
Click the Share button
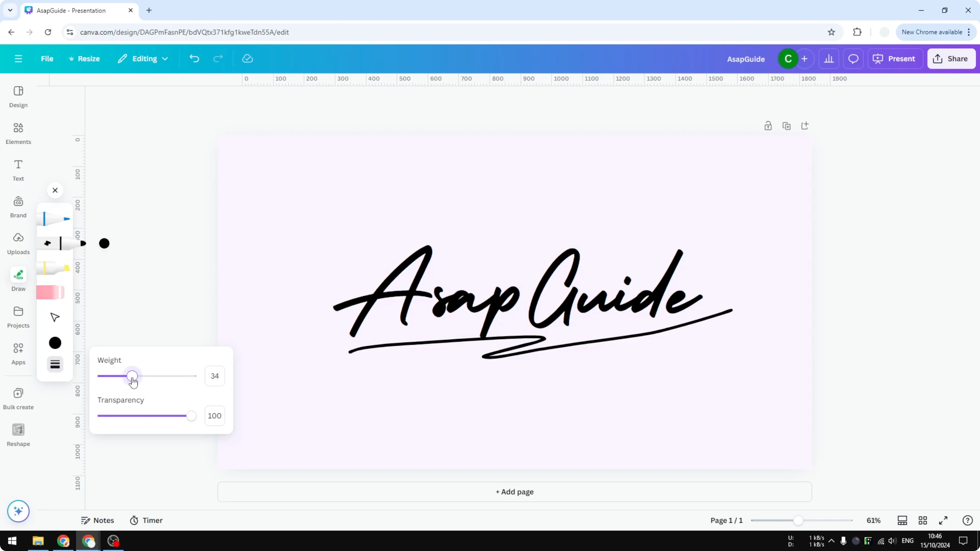952,59
